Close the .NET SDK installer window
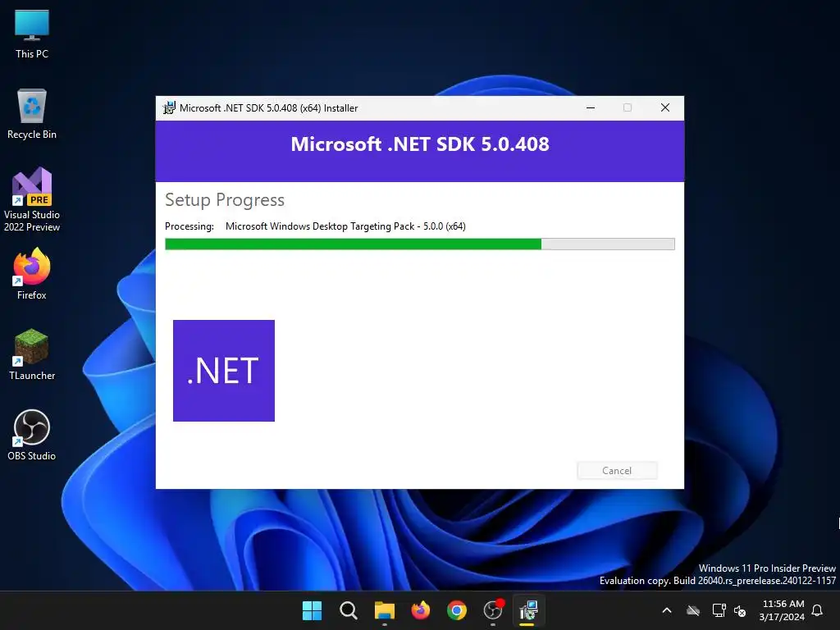Screen dimensions: 840x630 [664, 107]
